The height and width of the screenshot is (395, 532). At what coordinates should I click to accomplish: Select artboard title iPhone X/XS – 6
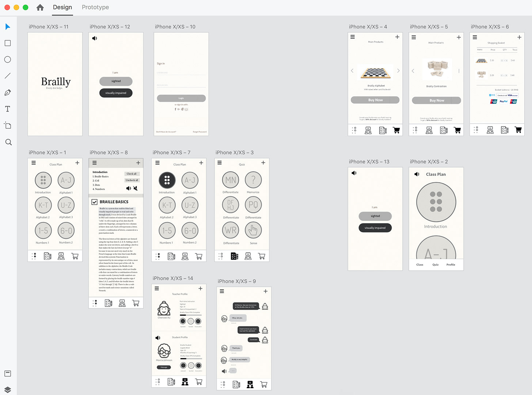click(490, 27)
